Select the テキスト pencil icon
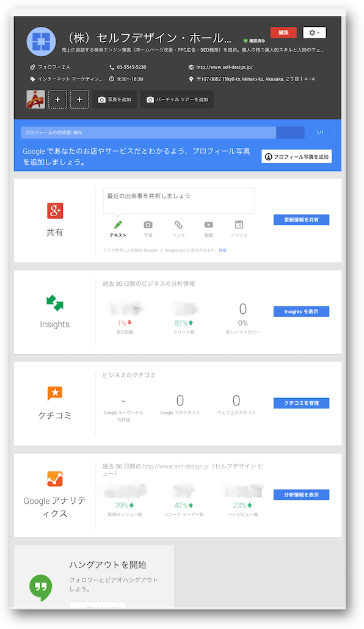The height and width of the screenshot is (629, 364). click(x=118, y=225)
